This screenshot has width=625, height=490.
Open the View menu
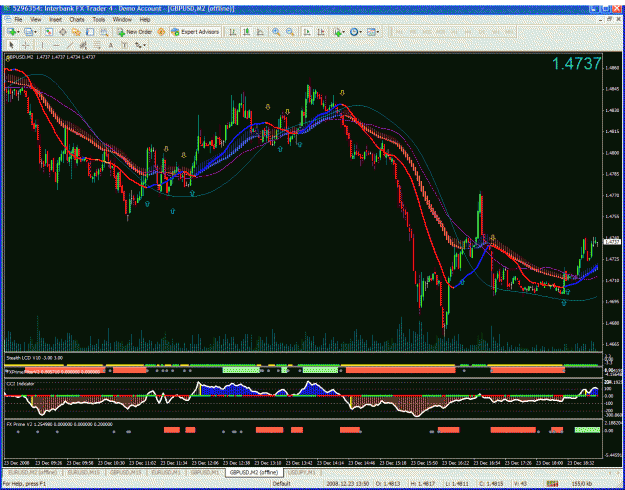(x=35, y=19)
